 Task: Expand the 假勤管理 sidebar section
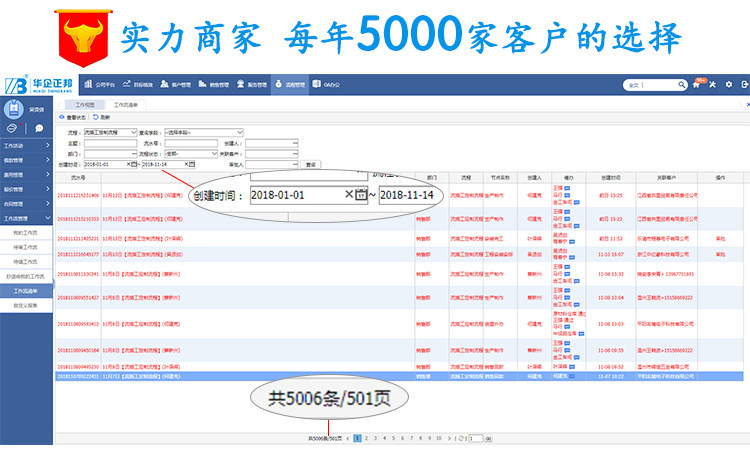point(26,160)
